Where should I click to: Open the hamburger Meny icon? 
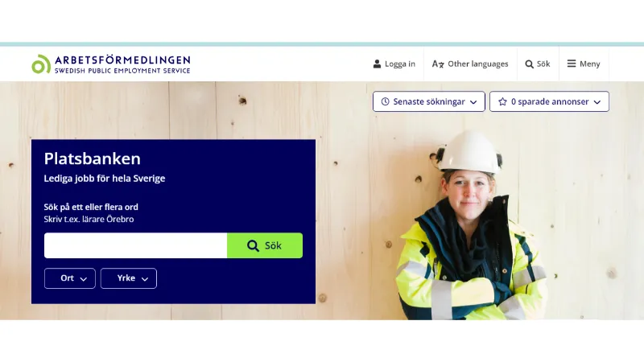click(x=572, y=64)
